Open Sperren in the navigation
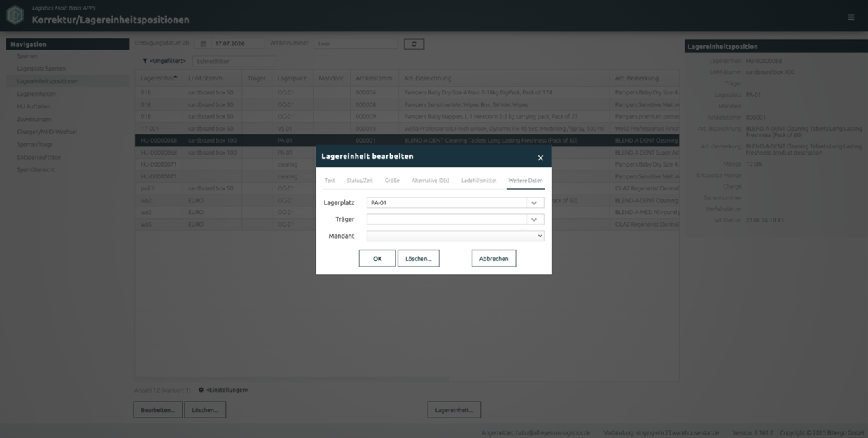Screen dimensions: 868x438 (x=27, y=56)
